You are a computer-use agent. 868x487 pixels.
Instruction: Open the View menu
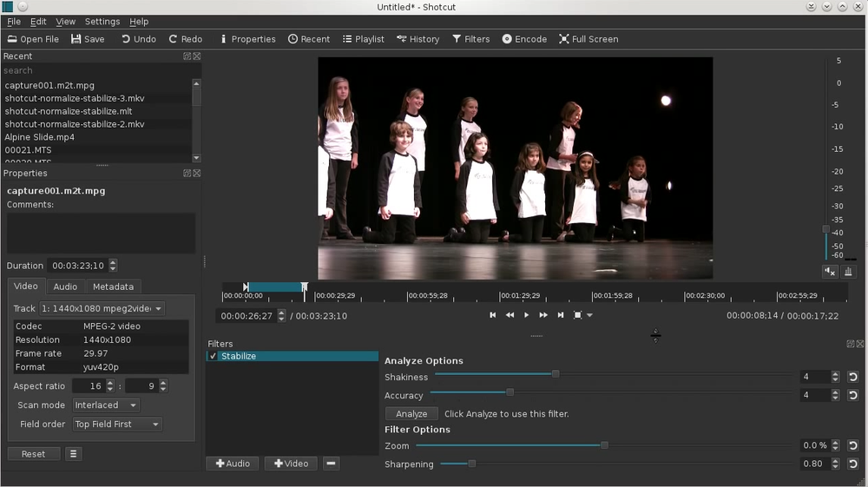click(x=65, y=22)
